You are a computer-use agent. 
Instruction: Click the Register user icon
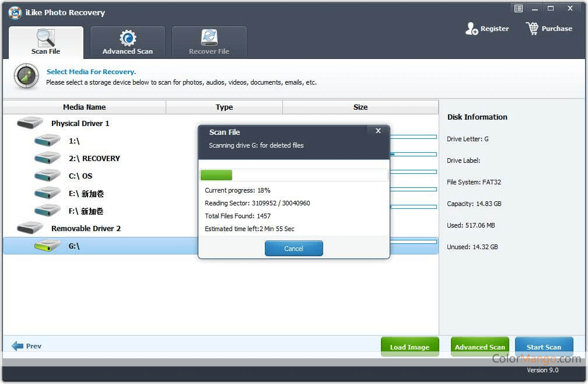[471, 29]
